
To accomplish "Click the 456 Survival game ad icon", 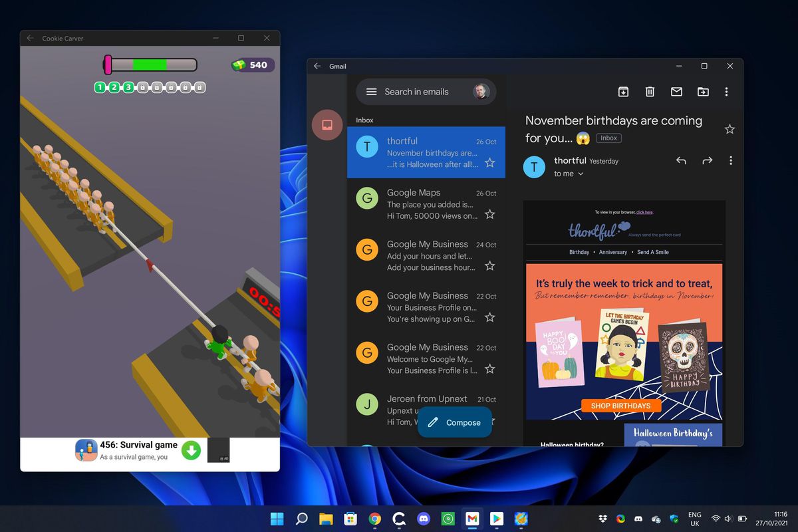I will 86,450.
